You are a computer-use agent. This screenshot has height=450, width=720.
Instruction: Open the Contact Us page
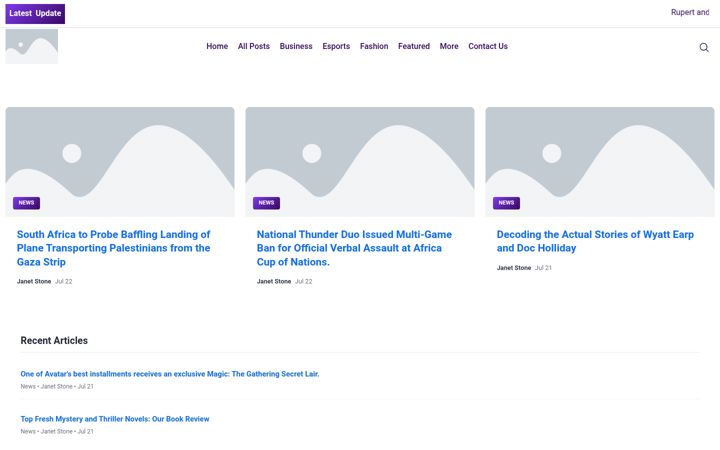pos(488,46)
